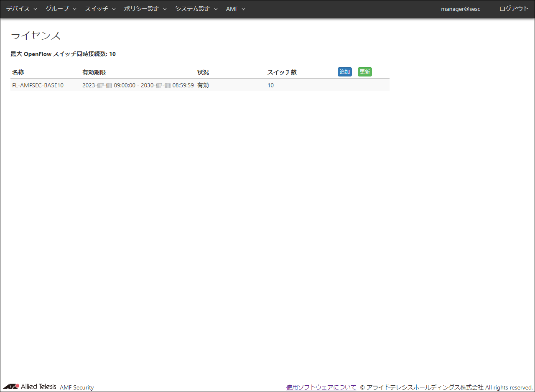Expand the ポリシー設定 dropdown chevron
The height and width of the screenshot is (392, 535).
165,9
